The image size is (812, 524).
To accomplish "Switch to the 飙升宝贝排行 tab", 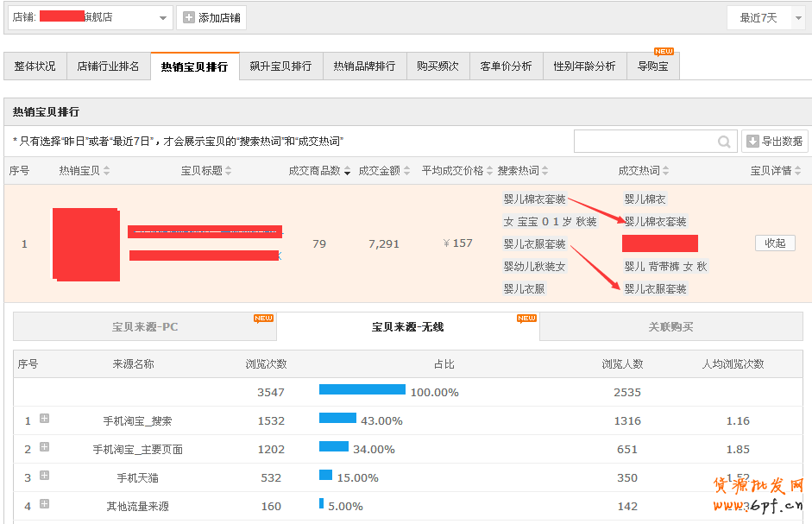I will point(280,66).
